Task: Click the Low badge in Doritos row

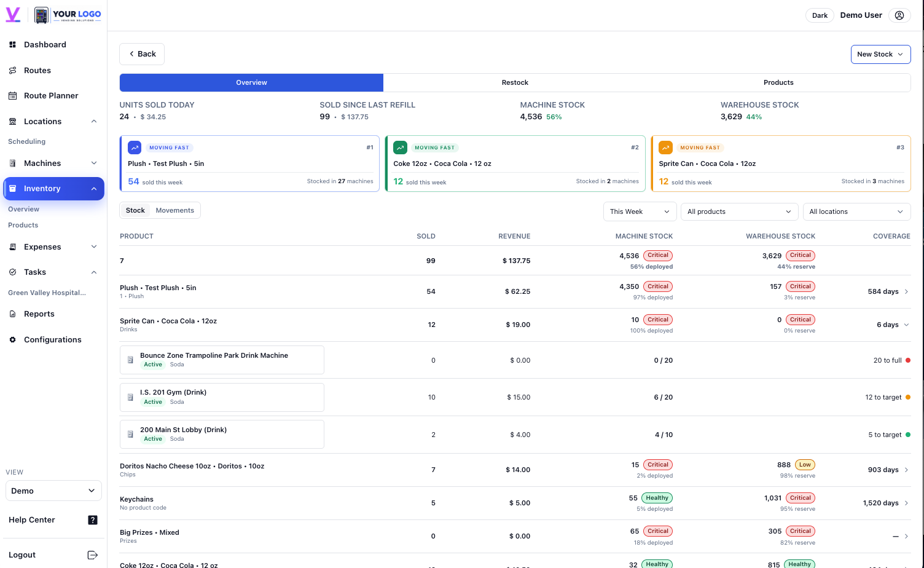Action: pyautogui.click(x=805, y=465)
